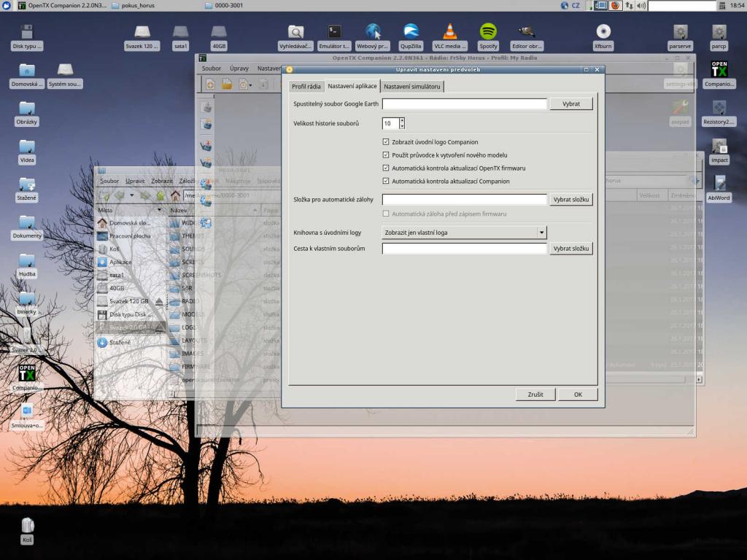Open the VLC media player desktop icon

click(x=450, y=32)
